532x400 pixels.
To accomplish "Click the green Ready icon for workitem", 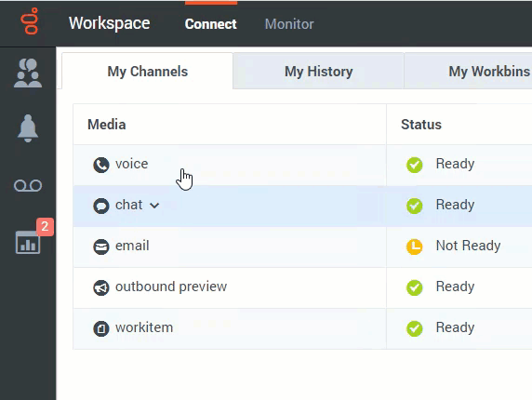I will point(415,328).
